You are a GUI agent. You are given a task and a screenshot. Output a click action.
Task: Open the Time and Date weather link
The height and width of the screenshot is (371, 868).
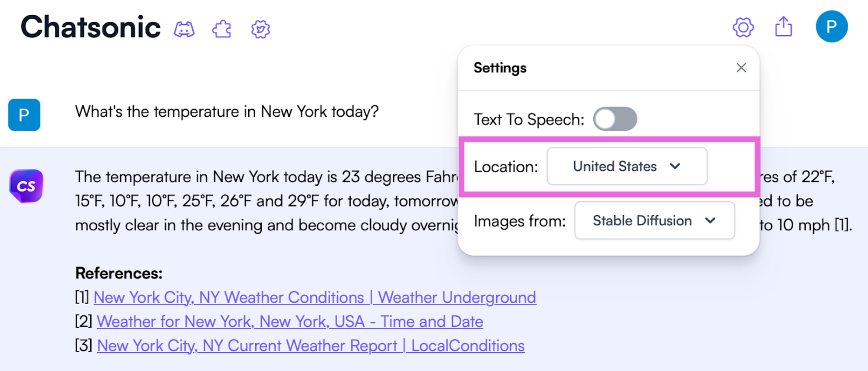pyautogui.click(x=289, y=322)
